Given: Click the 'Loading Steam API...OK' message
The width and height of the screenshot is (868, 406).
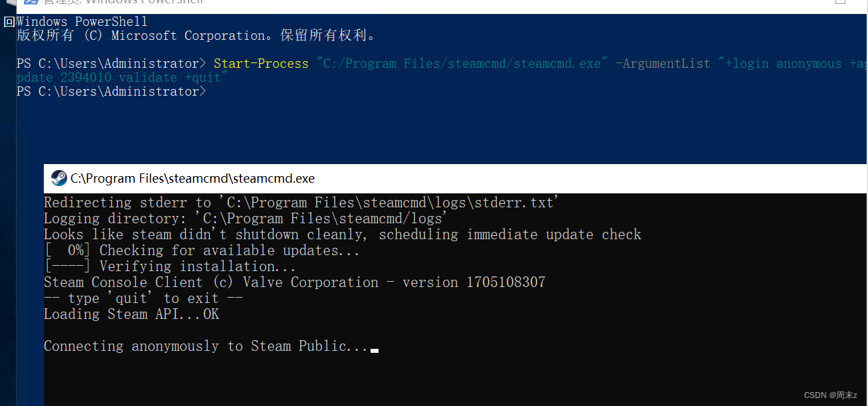Looking at the screenshot, I should pyautogui.click(x=131, y=314).
